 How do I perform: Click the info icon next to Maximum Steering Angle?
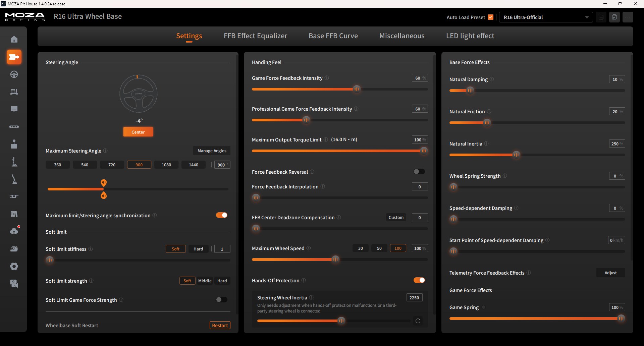click(x=105, y=151)
